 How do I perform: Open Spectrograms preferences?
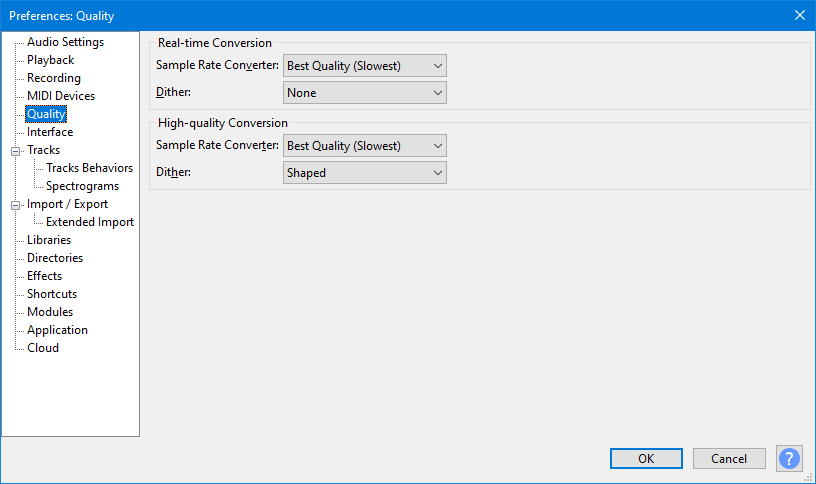pyautogui.click(x=82, y=186)
